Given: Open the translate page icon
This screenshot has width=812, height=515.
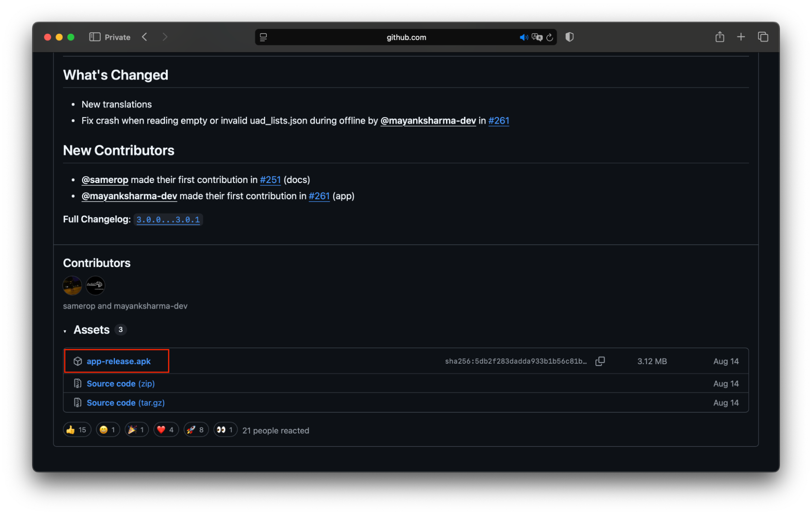Looking at the screenshot, I should (537, 37).
